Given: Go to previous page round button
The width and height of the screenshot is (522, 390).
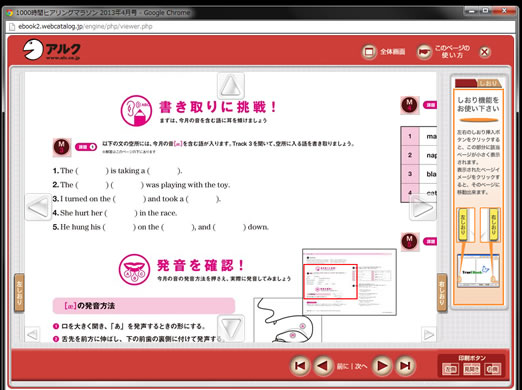Looking at the screenshot, I should (x=322, y=366).
